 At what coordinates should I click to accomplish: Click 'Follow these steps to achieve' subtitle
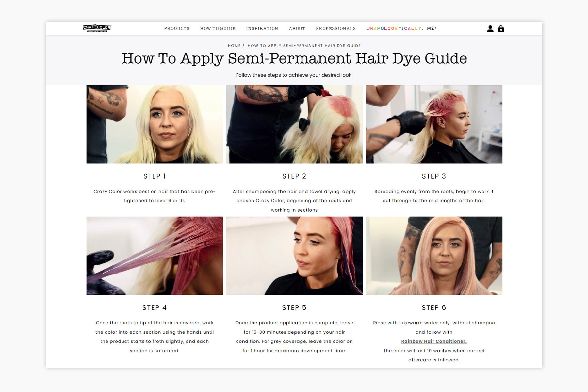pos(294,75)
